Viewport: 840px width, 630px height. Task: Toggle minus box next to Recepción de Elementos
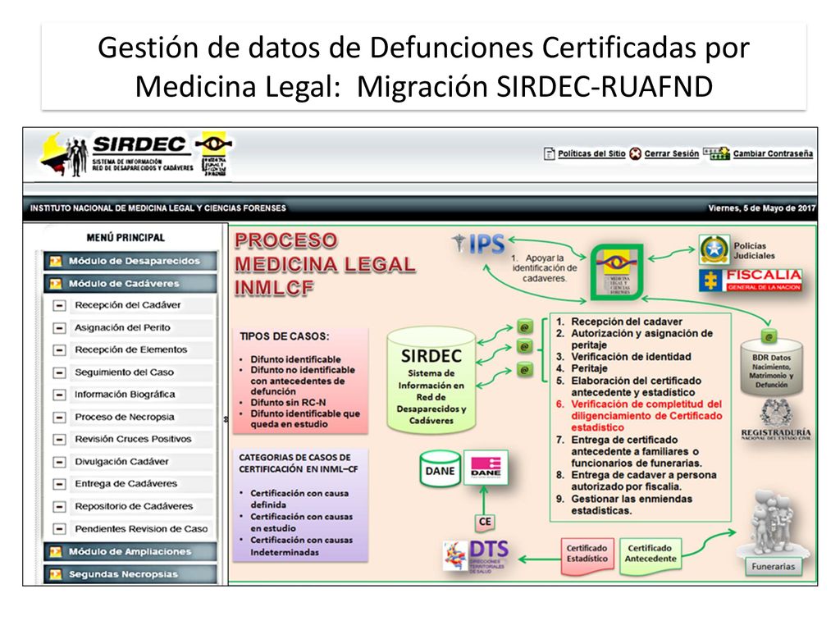(59, 349)
